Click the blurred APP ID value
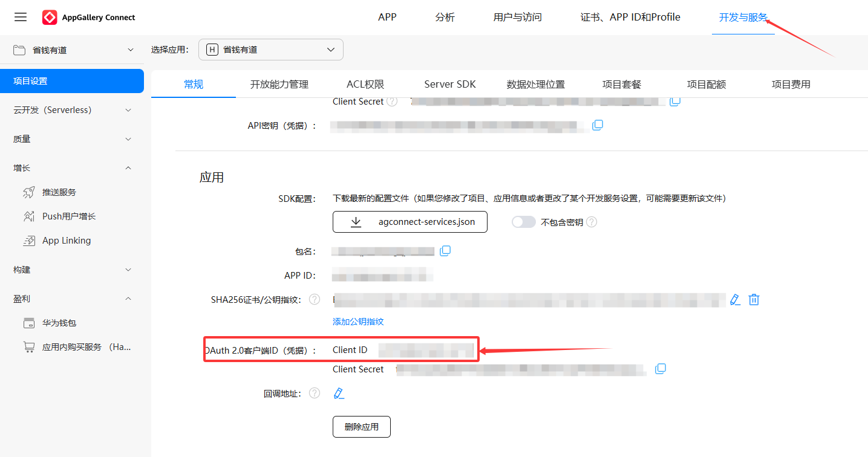Screen dimensions: 868x457 pos(382,276)
